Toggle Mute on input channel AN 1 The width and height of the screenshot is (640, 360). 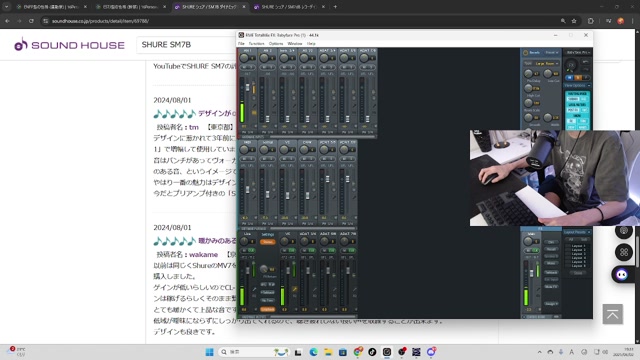point(244,67)
